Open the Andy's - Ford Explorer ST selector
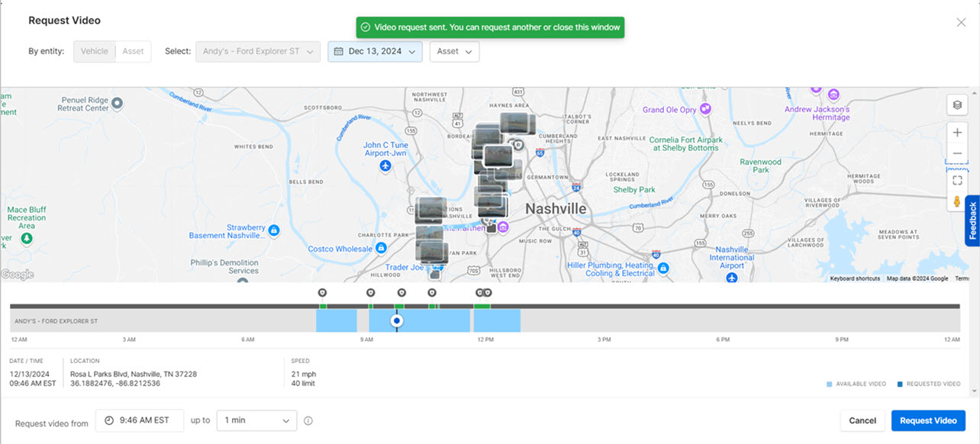 pyautogui.click(x=257, y=51)
